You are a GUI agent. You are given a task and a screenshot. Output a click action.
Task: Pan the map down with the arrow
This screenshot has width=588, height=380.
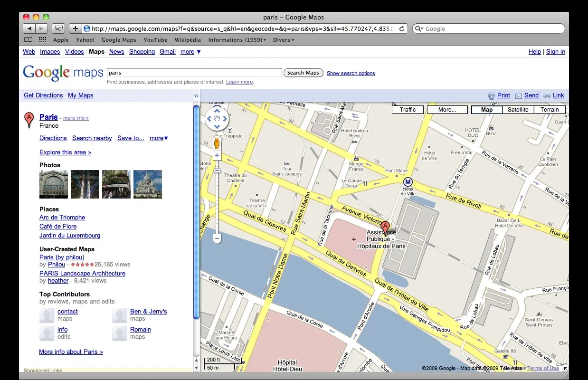point(217,126)
